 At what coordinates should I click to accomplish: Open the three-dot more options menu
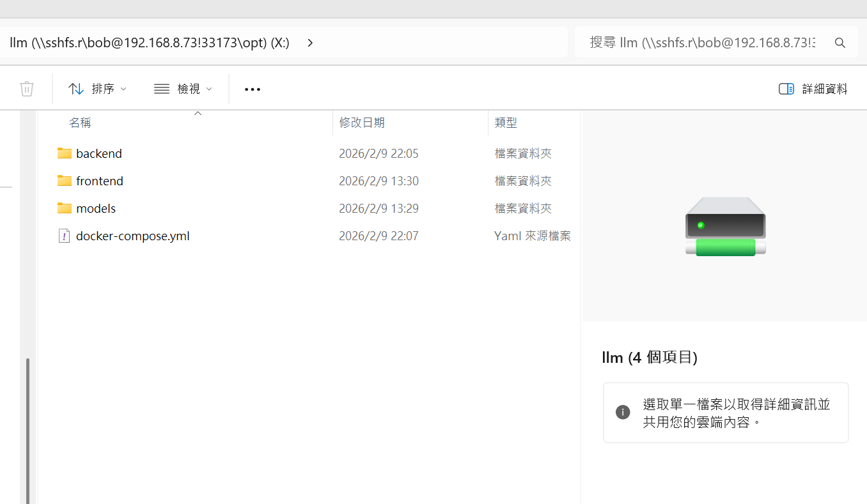pos(253,89)
